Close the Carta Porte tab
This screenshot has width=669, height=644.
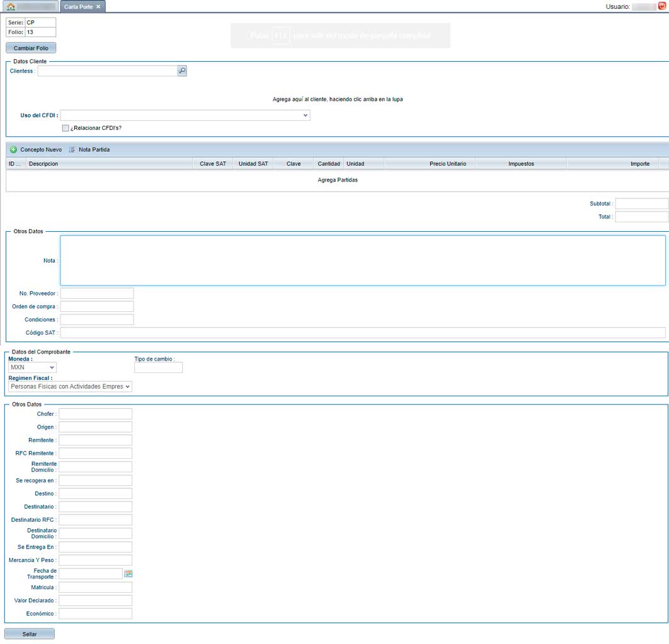click(98, 7)
